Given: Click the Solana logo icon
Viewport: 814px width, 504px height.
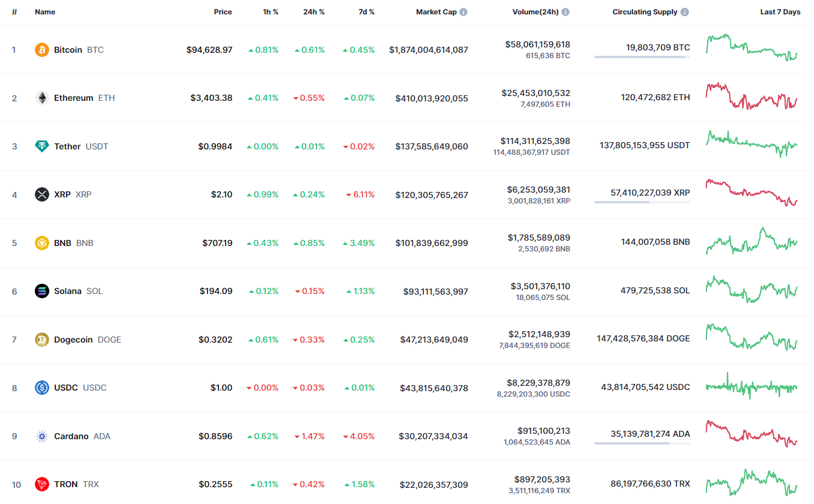Looking at the screenshot, I should (42, 291).
